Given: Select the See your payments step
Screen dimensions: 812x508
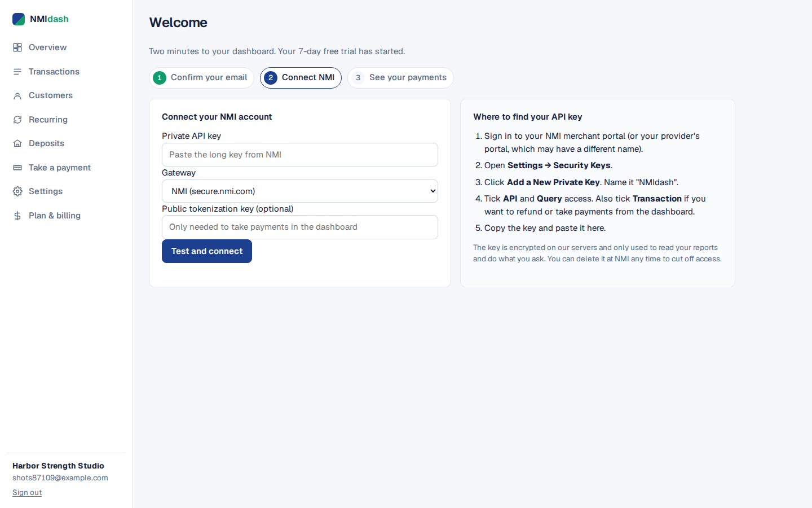Looking at the screenshot, I should pyautogui.click(x=400, y=78).
